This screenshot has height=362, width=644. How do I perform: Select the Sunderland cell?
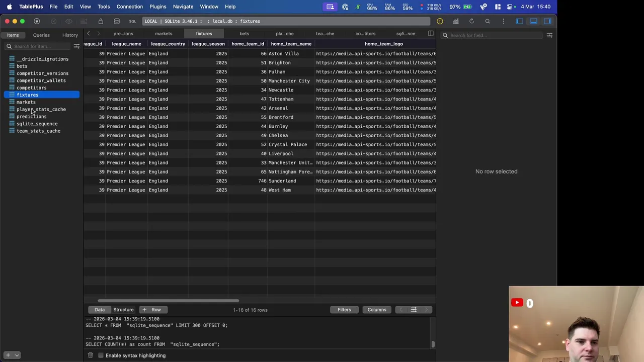[291, 181]
